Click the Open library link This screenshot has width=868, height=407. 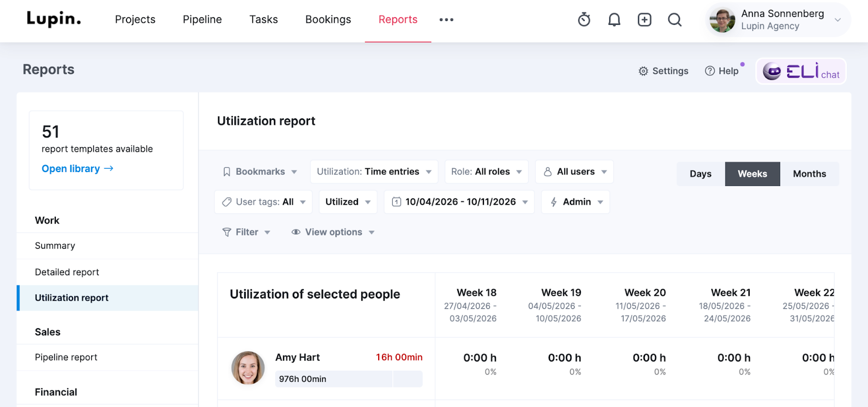tap(77, 169)
